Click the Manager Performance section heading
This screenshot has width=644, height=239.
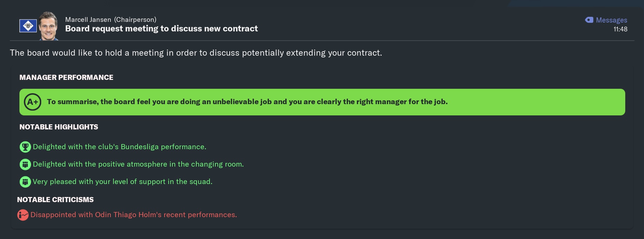[66, 78]
